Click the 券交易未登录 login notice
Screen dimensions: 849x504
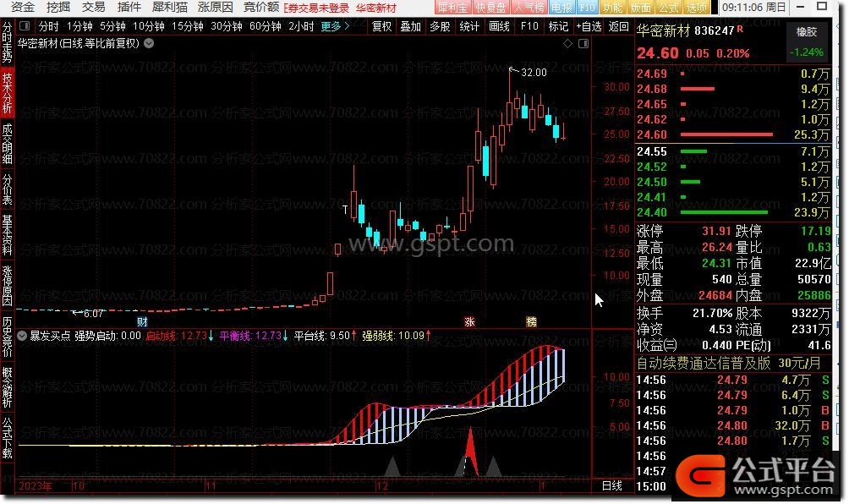[315, 8]
